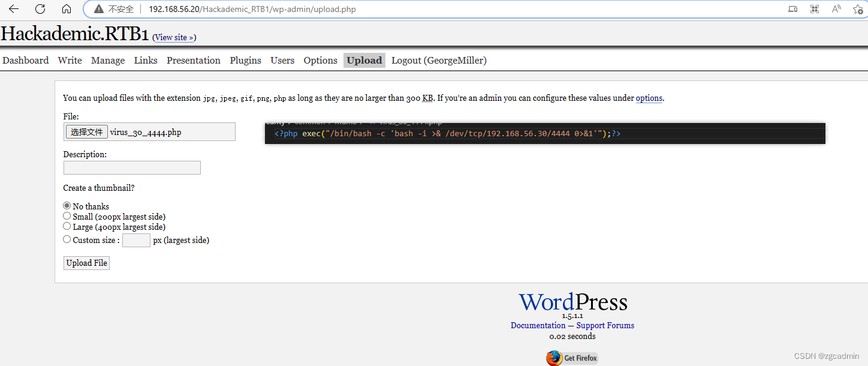
Task: Click the 不安全 not secure label
Action: tap(121, 9)
